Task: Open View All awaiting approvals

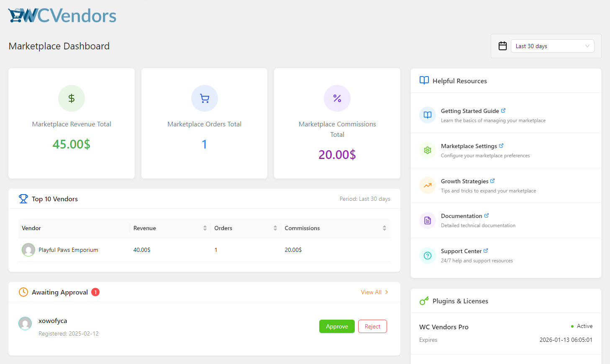Action: [x=374, y=292]
